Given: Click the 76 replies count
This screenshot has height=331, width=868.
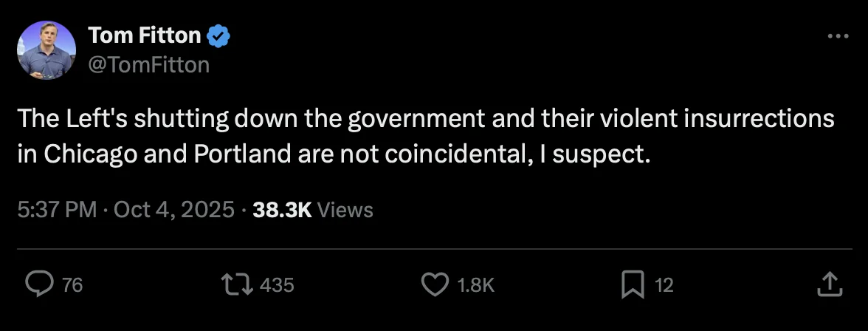Looking at the screenshot, I should coord(72,285).
